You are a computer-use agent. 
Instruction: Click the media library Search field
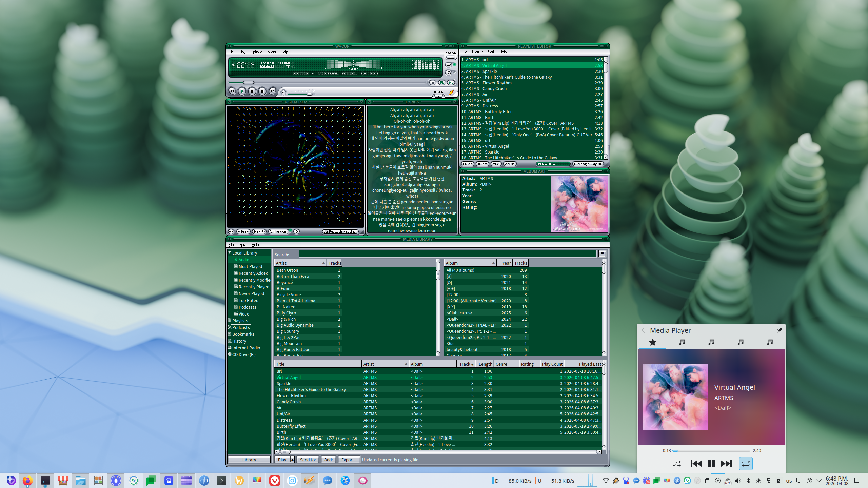448,254
